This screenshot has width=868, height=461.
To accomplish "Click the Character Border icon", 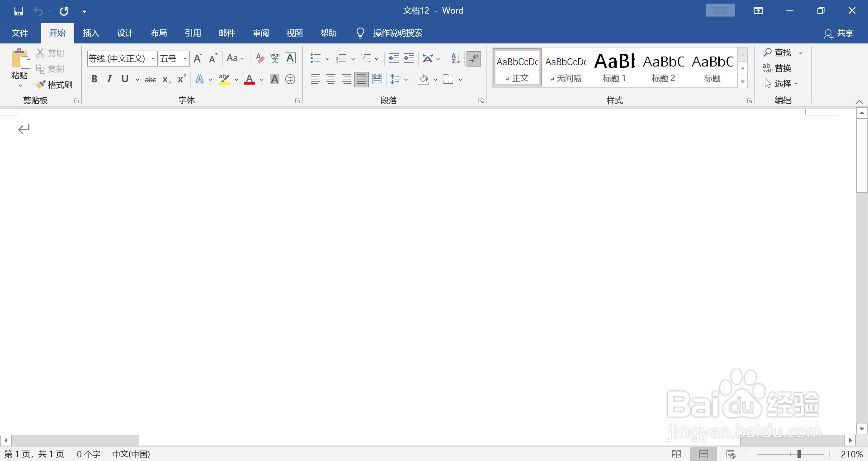I will (x=290, y=58).
